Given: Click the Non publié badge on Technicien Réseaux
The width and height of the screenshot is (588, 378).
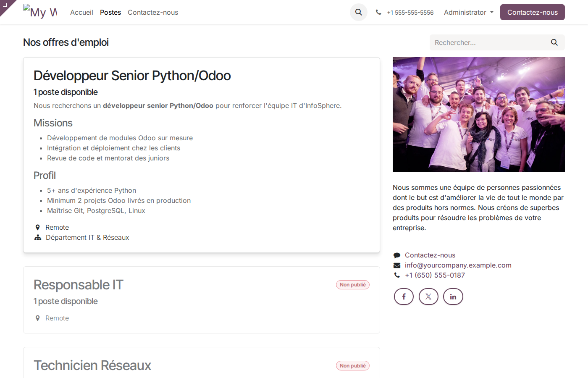Looking at the screenshot, I should click(x=352, y=365).
